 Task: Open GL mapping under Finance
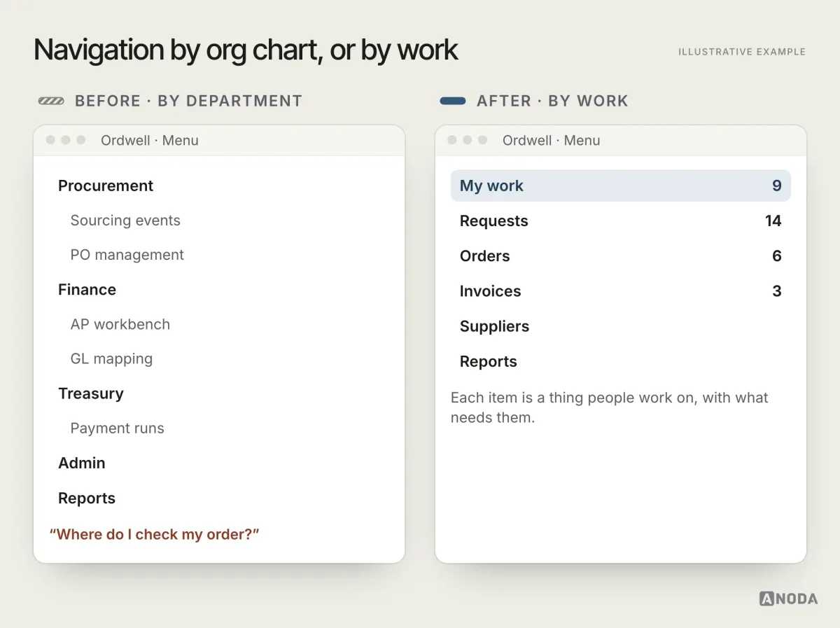(111, 359)
